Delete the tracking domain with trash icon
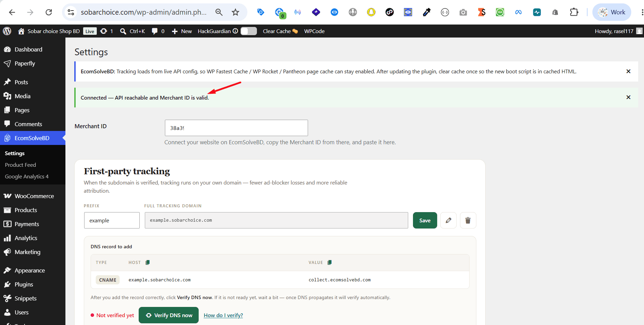The height and width of the screenshot is (325, 644). click(468, 220)
